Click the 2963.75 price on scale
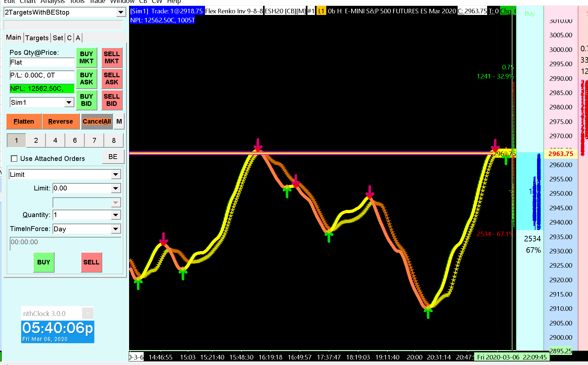 pos(561,154)
